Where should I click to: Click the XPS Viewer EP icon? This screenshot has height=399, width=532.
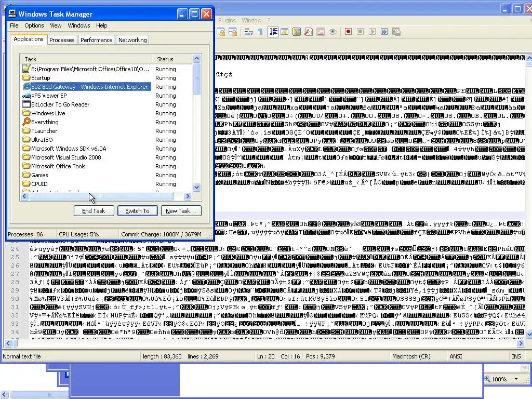point(26,96)
